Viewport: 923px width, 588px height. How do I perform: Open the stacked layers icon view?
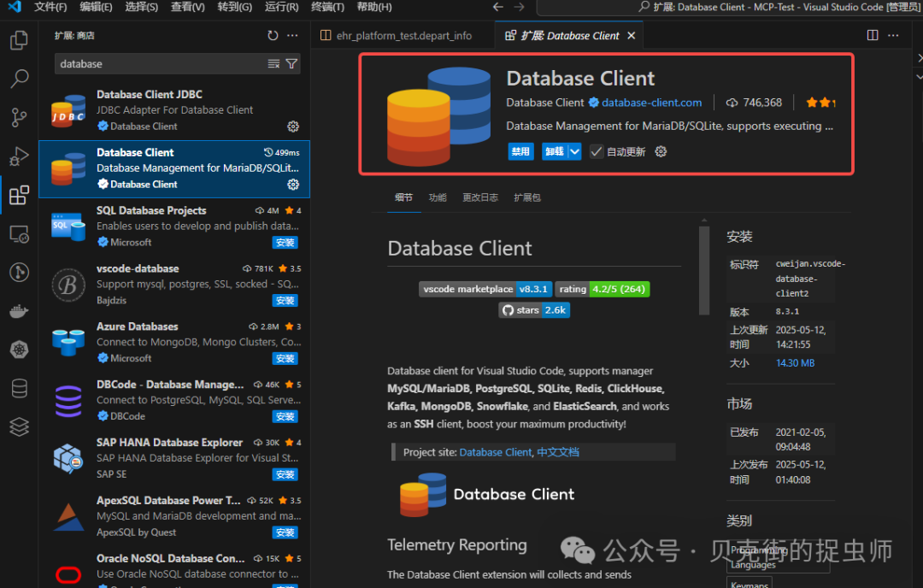click(19, 426)
